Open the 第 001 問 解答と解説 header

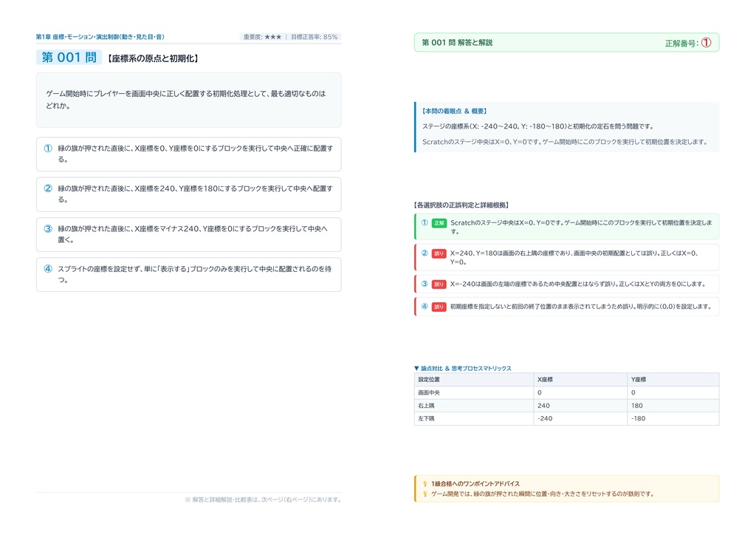[x=566, y=42]
